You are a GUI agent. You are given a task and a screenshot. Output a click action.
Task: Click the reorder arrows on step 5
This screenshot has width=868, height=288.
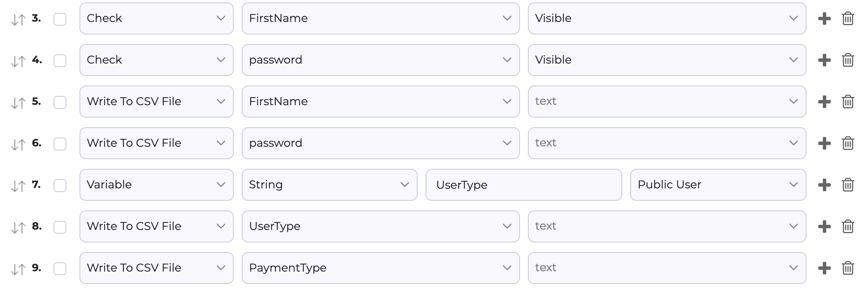click(18, 102)
